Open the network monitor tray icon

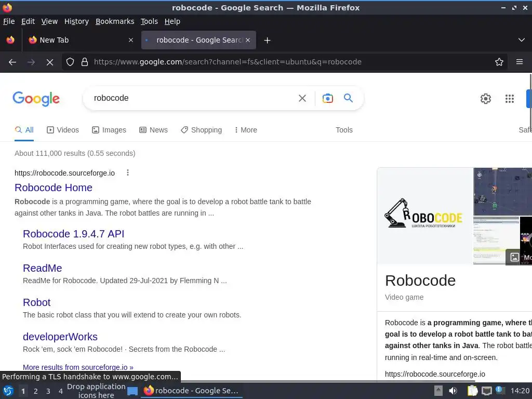pyautogui.click(x=487, y=391)
